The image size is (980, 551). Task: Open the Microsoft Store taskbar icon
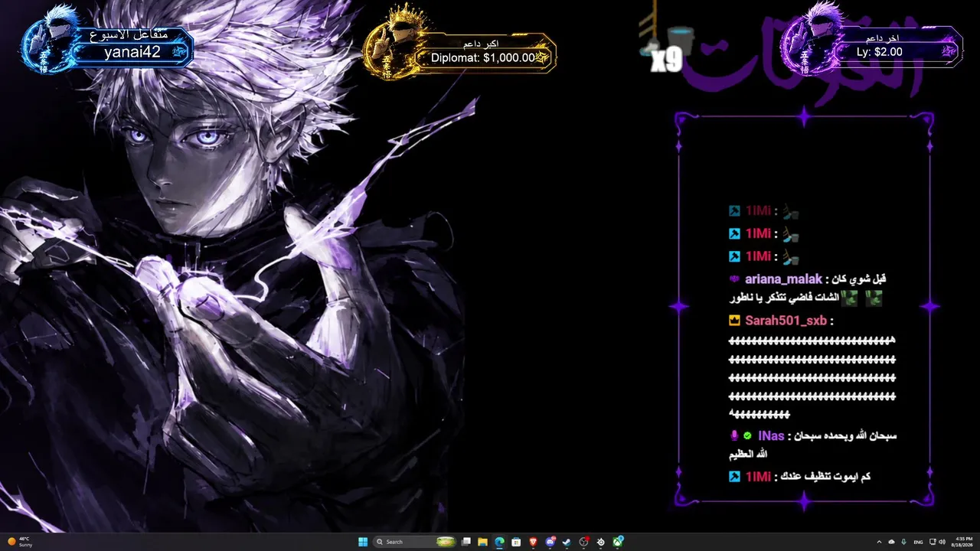pos(516,542)
